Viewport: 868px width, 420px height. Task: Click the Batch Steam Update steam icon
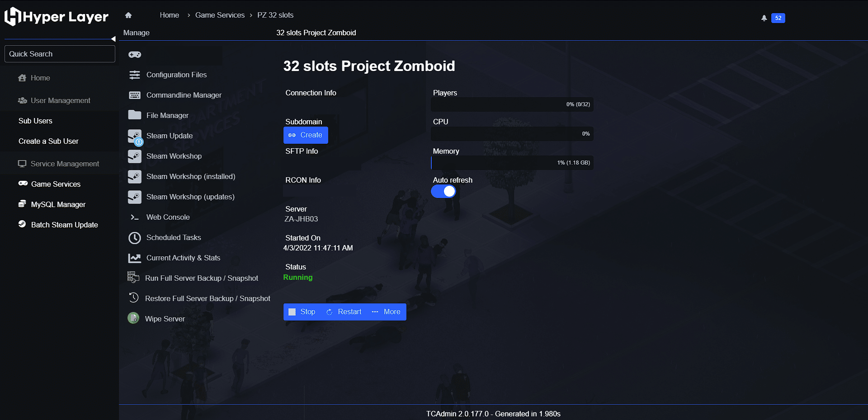coord(22,224)
